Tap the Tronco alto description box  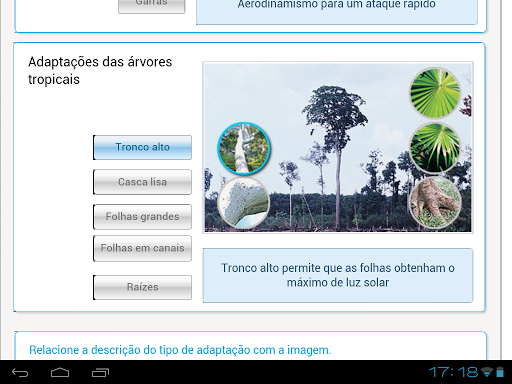click(338, 275)
